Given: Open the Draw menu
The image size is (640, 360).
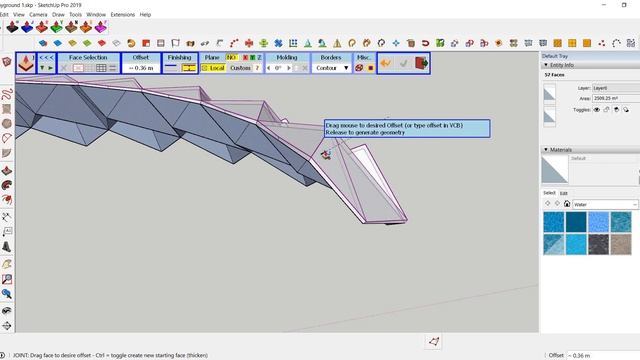Looking at the screenshot, I should click(58, 14).
